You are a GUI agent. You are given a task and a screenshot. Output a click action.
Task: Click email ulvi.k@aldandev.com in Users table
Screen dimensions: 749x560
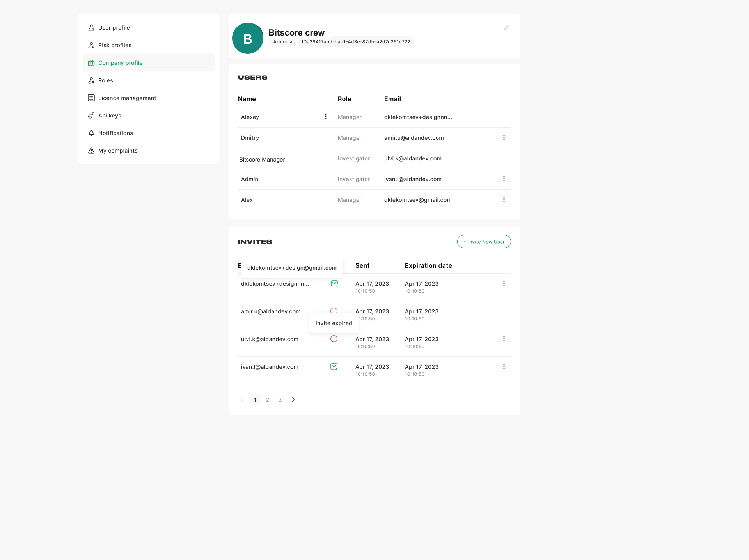click(413, 158)
